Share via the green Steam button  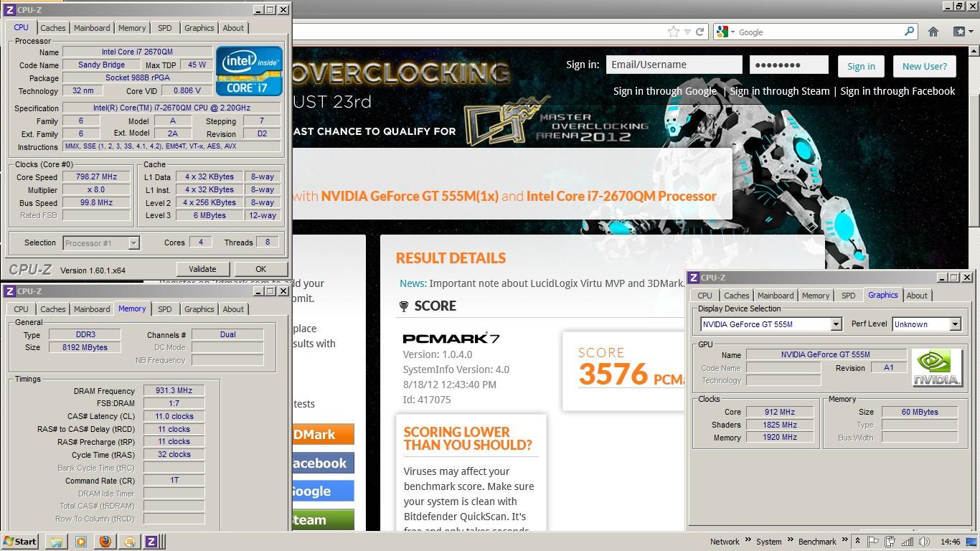click(x=323, y=519)
